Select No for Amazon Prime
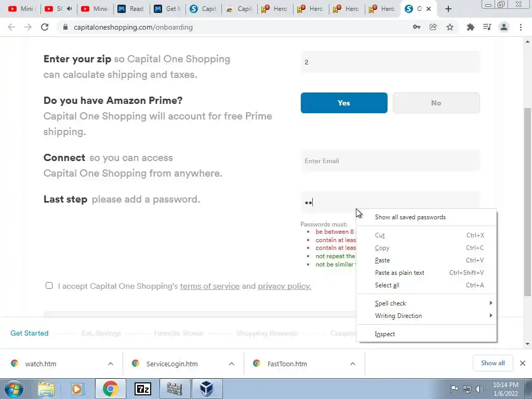Viewport: 532px width, 399px height. 436,103
